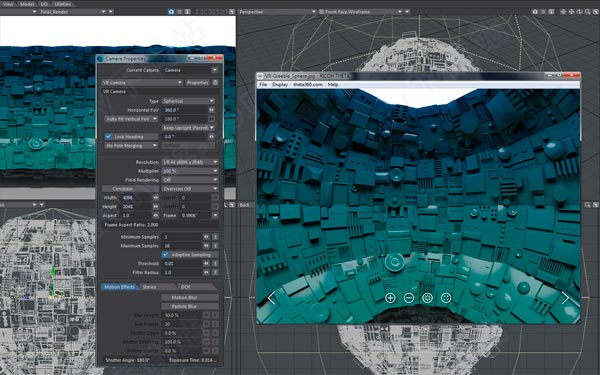
Task: Click the small icon next to the Properties button
Action: pyautogui.click(x=215, y=82)
